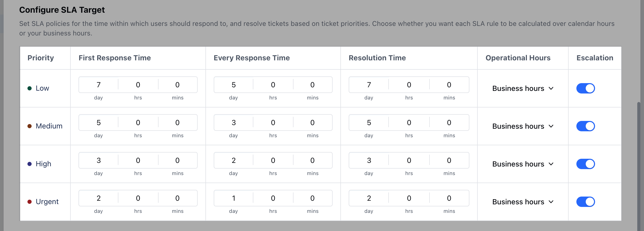
Task: Click the Medium priority label
Action: click(49, 126)
